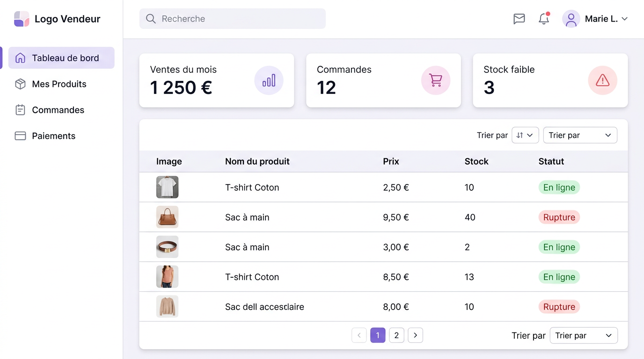Click the Rupture badge in the 8,00 € row
Screen dimensions: 644x359
(x=559, y=307)
